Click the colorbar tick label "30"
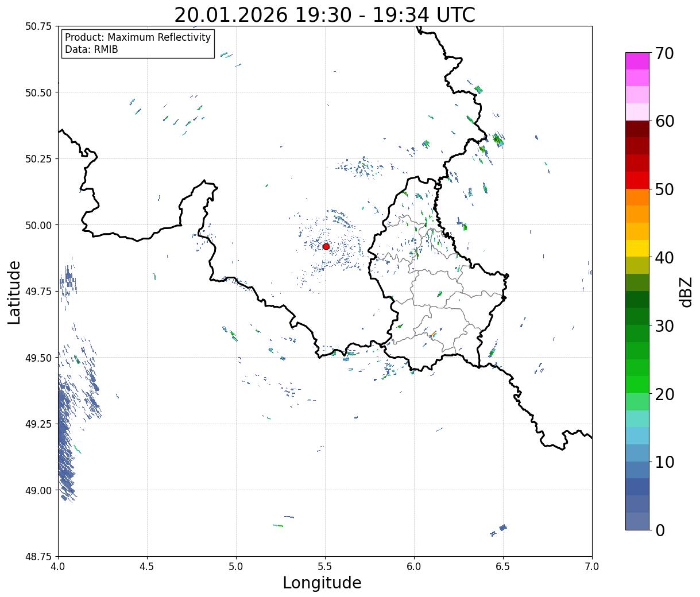Viewport: 700px width, 597px height. [x=664, y=326]
